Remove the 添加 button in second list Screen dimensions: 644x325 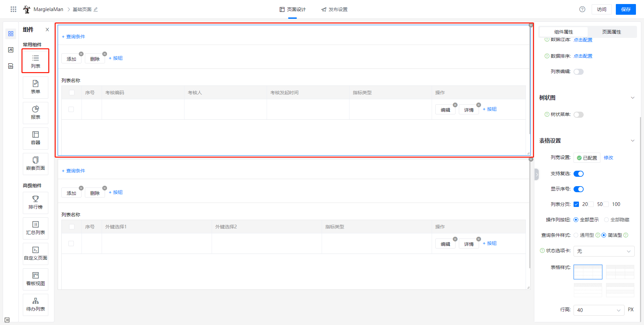pyautogui.click(x=81, y=188)
